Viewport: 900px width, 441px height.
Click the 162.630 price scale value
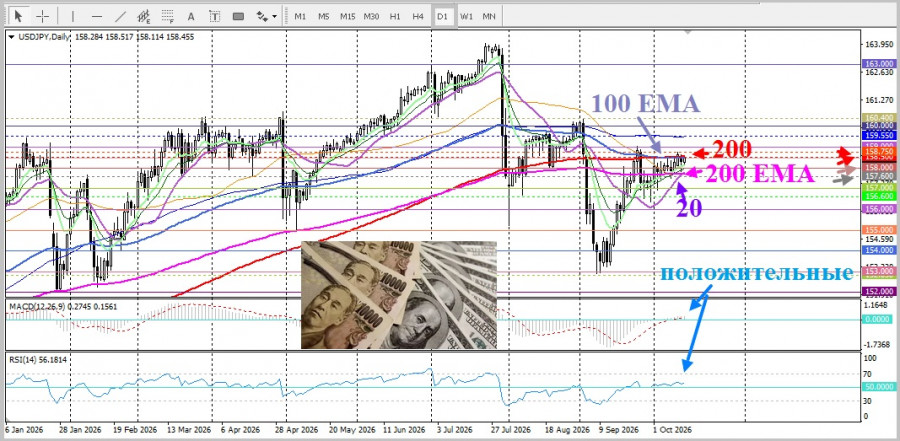pos(880,72)
